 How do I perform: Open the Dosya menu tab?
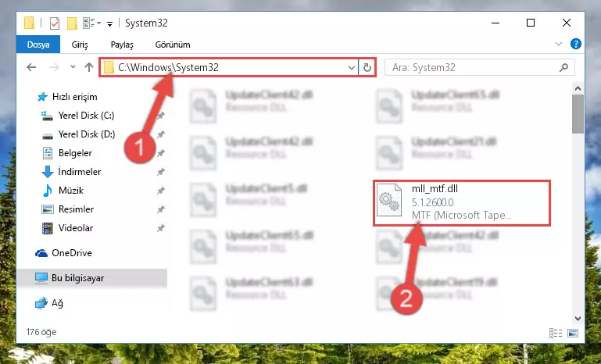click(x=38, y=45)
